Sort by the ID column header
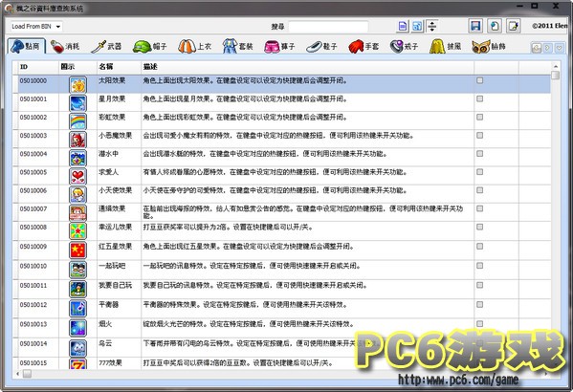The width and height of the screenshot is (573, 392). [38, 67]
